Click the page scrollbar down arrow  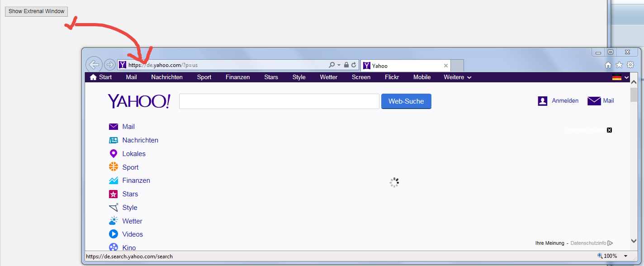(x=634, y=241)
